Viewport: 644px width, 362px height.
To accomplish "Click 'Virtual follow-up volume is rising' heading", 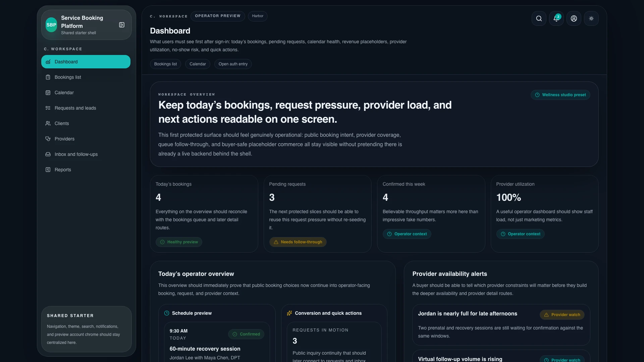I will tap(460, 359).
